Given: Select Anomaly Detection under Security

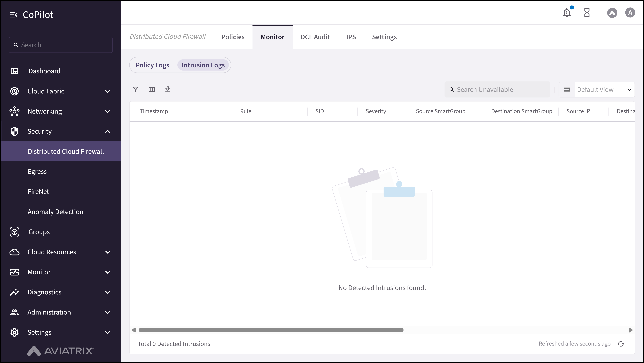Looking at the screenshot, I should [x=55, y=212].
